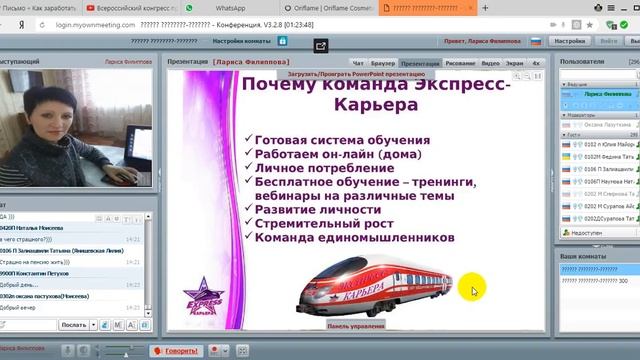Collapse the Ведущие group in the users list
640x360 pixels.
(x=564, y=84)
